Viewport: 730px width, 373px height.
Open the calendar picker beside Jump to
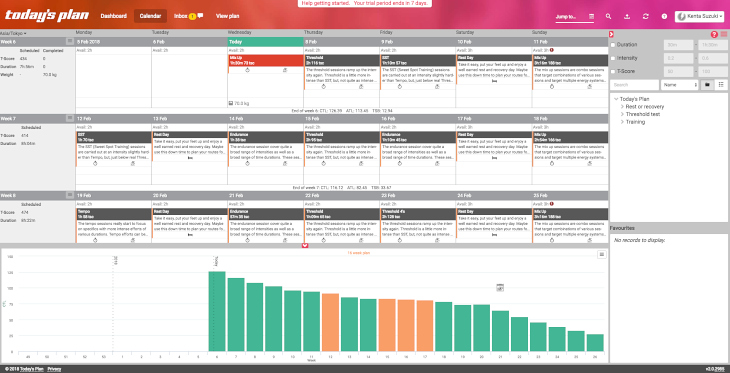(591, 16)
